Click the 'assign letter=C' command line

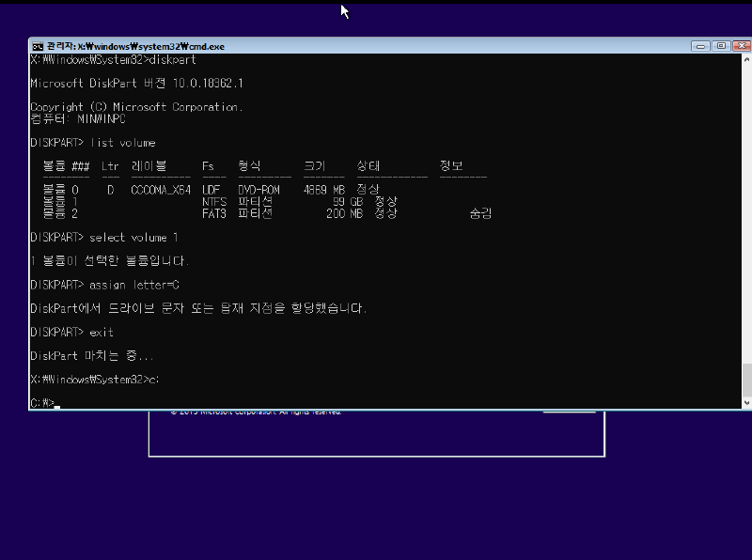(133, 284)
